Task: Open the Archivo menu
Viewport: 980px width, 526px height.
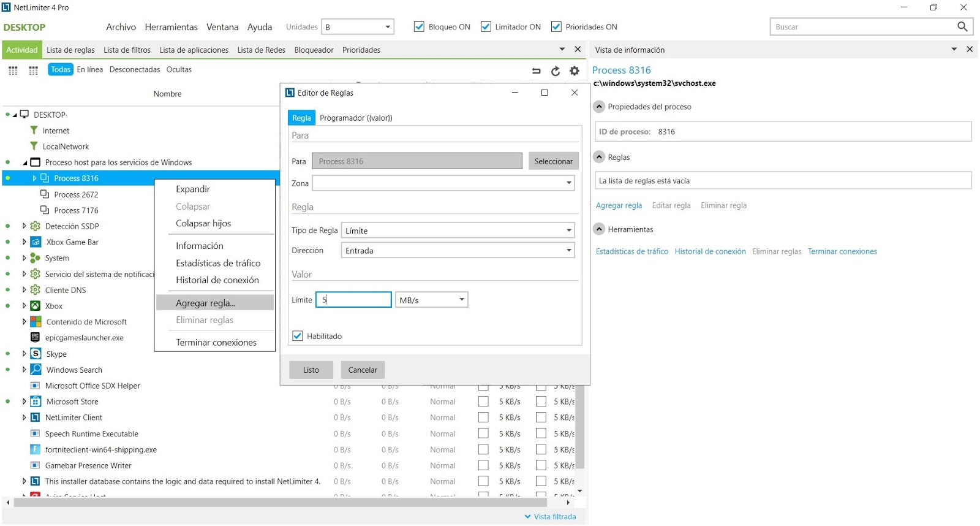Action: point(121,27)
